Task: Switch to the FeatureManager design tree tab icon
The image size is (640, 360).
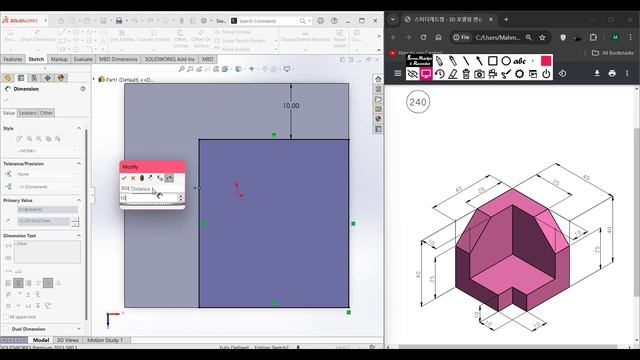Action: point(8,78)
